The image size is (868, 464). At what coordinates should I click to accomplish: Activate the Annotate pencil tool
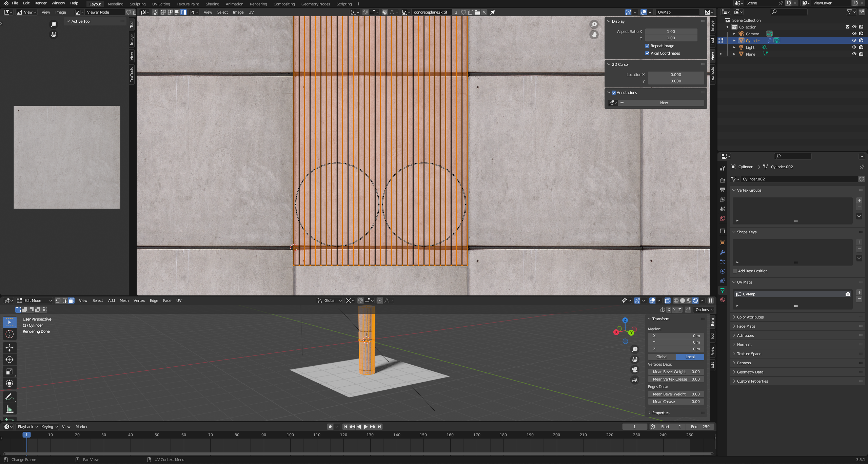click(x=9, y=397)
